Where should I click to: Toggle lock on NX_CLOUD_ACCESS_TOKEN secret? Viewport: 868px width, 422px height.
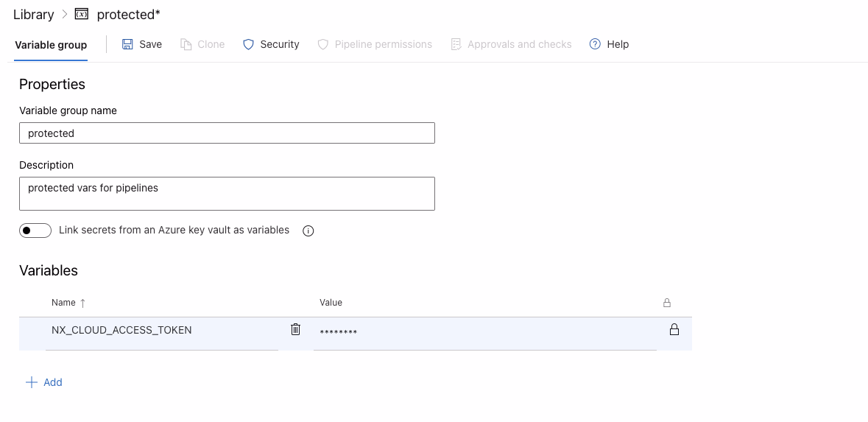point(674,329)
